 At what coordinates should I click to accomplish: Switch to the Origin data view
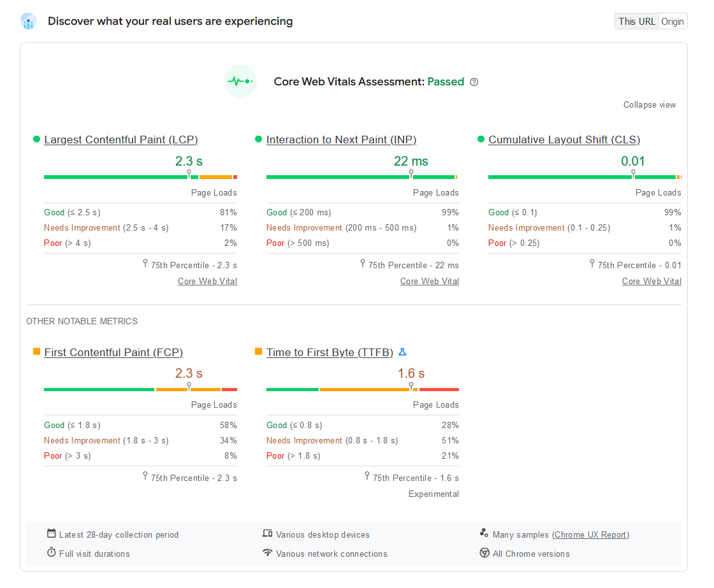click(673, 21)
